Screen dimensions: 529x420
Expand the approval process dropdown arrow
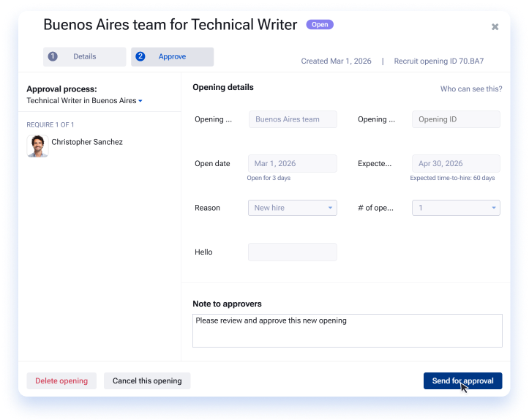point(140,101)
